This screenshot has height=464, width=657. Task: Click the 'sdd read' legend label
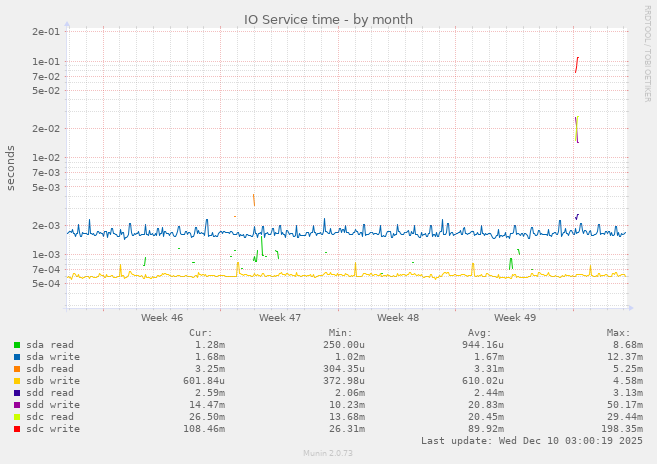click(x=50, y=393)
